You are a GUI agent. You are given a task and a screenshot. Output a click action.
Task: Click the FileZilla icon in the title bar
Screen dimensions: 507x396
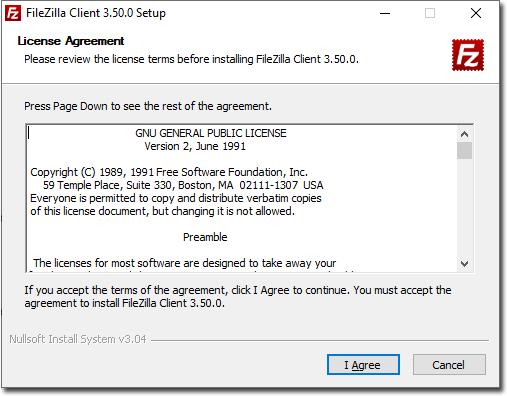pyautogui.click(x=13, y=13)
